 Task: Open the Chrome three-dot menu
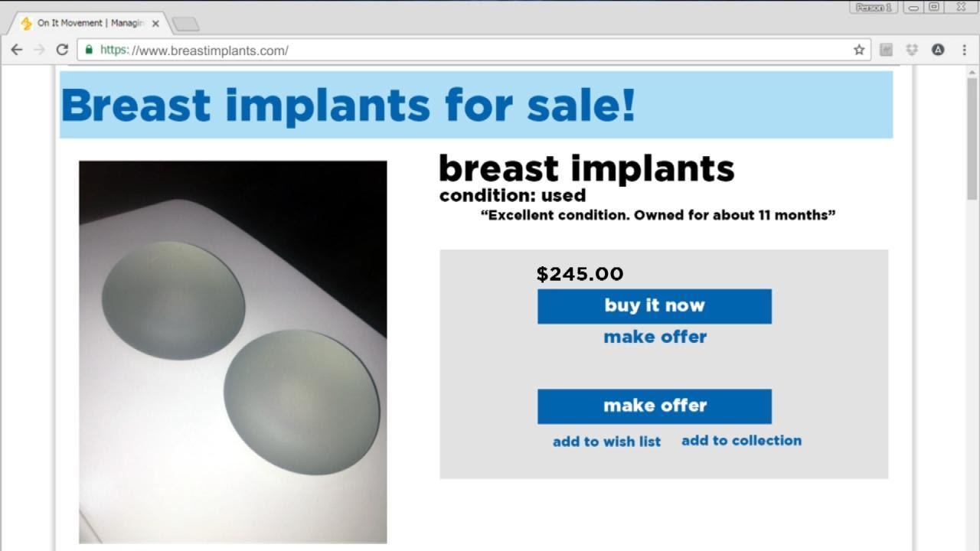[x=964, y=50]
